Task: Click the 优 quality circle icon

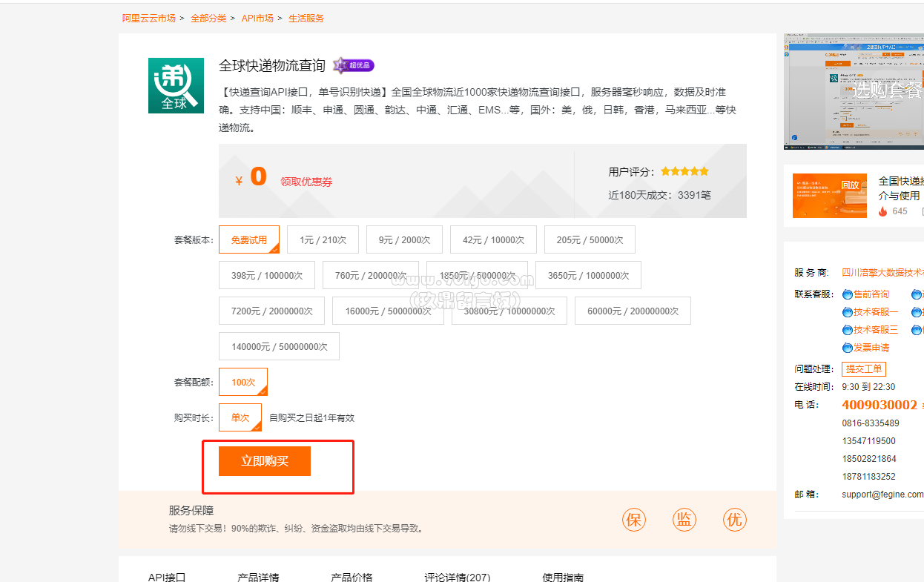Action: (x=734, y=520)
